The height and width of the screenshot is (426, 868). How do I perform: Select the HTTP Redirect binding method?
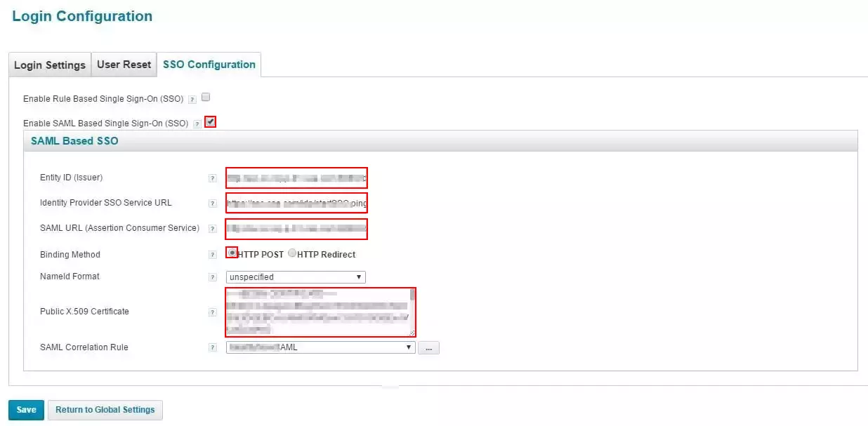coord(292,253)
